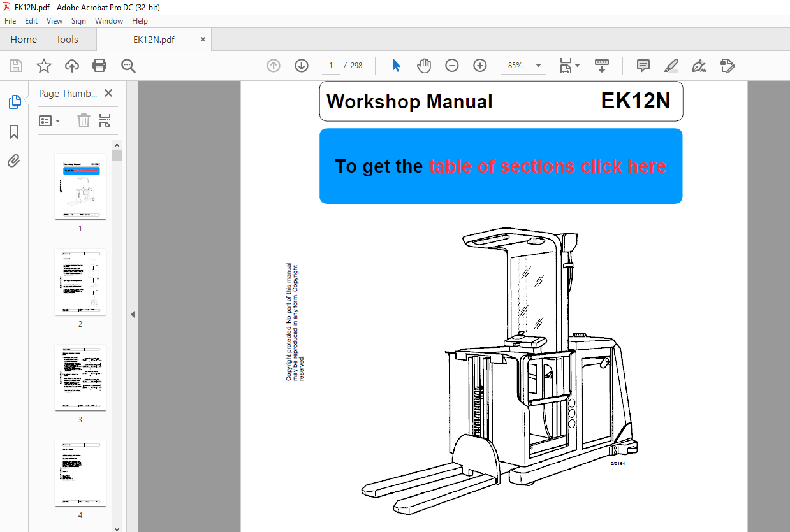Click the Workshop Manual title text
790x532 pixels.
point(409,102)
